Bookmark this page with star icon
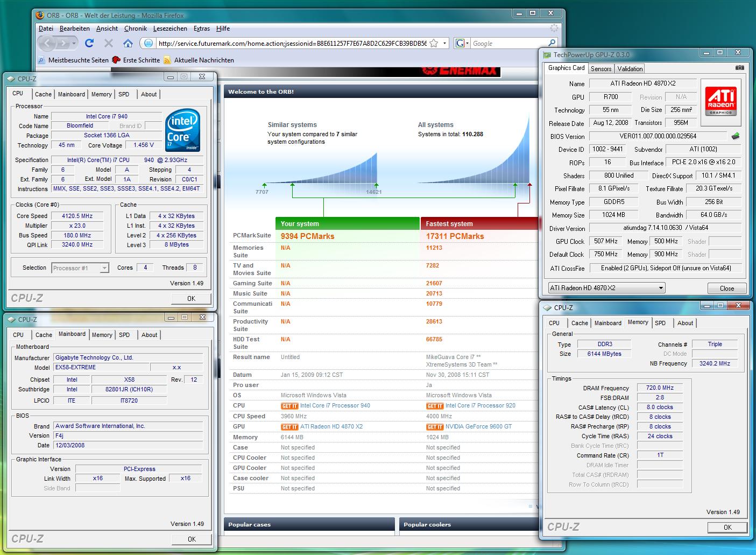 click(434, 43)
